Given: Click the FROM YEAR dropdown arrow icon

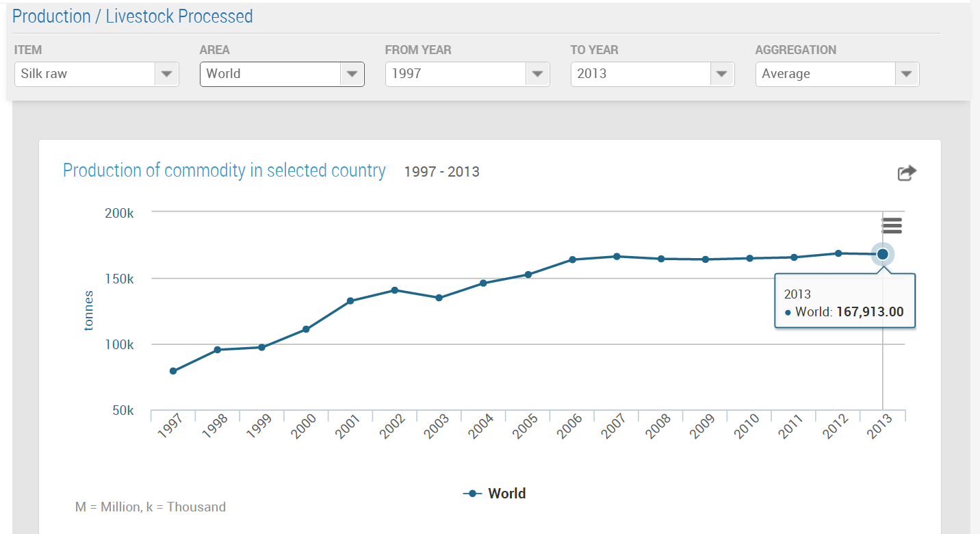Looking at the screenshot, I should (x=537, y=74).
